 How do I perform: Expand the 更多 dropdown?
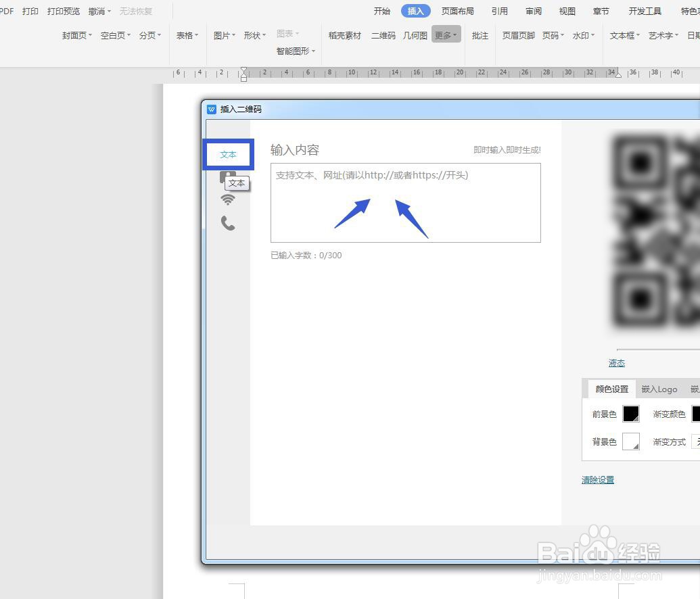[446, 35]
